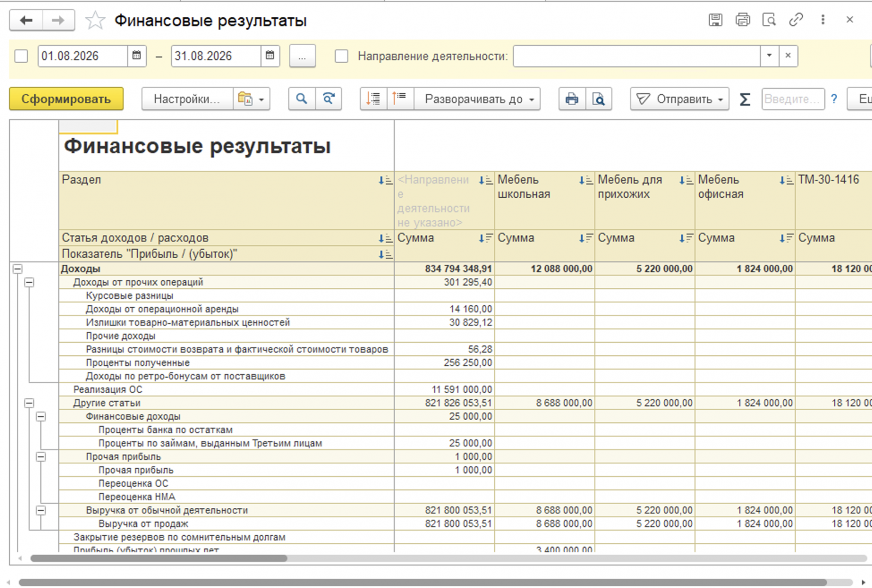Enable the Направление деятельности checkbox
This screenshot has height=588, width=872.
[342, 56]
